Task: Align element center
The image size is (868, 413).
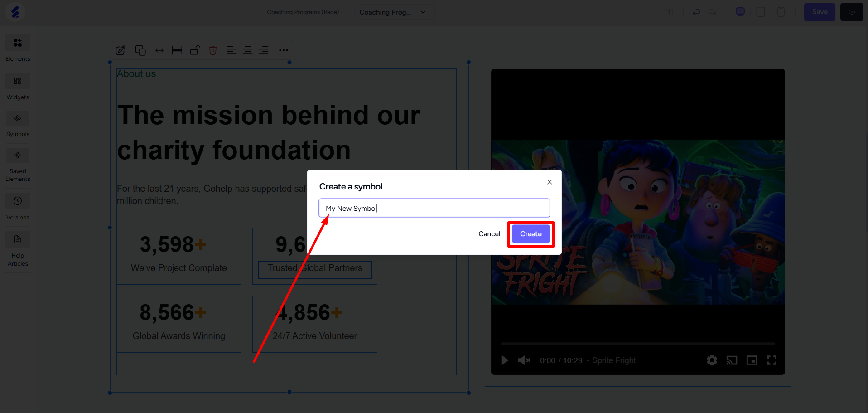Action: 248,50
